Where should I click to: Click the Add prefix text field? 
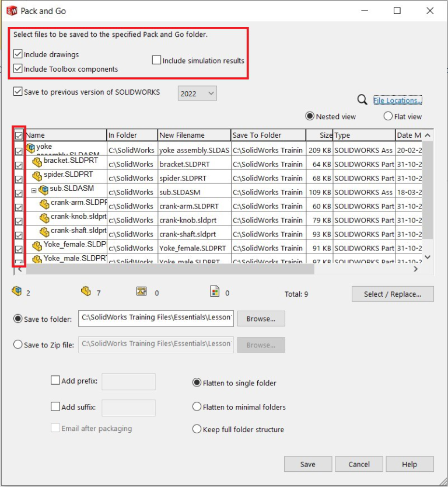click(x=129, y=381)
